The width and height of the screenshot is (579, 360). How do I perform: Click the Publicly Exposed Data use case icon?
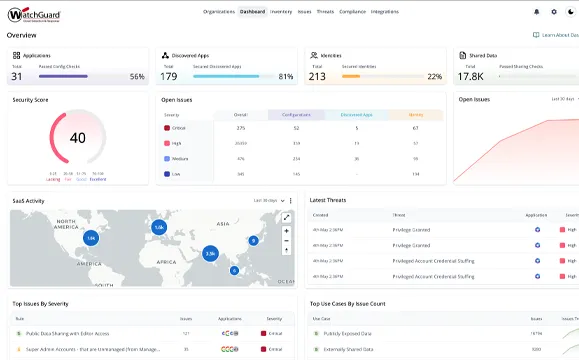(316, 333)
